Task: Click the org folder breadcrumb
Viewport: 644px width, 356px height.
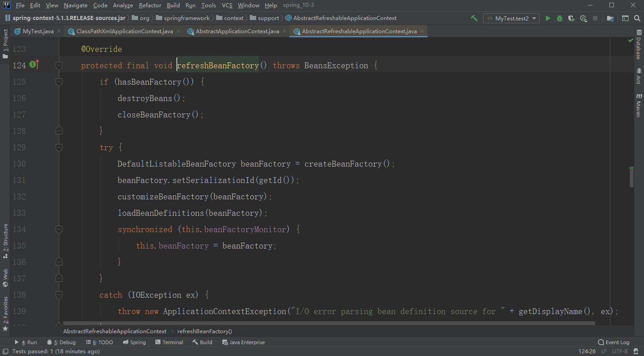Action: pyautogui.click(x=140, y=18)
